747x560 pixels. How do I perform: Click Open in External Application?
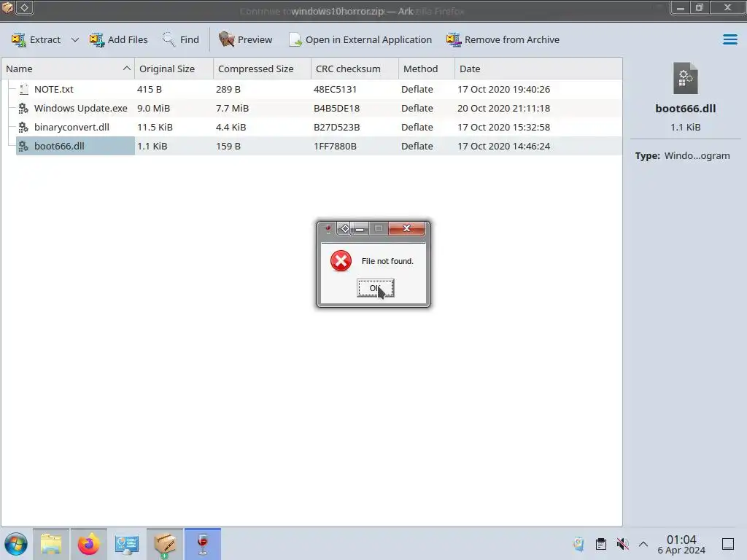tap(360, 39)
